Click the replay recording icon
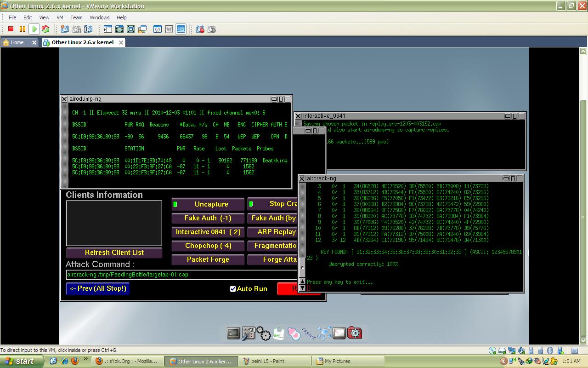Image resolution: width=588 pixels, height=368 pixels. coord(211,29)
